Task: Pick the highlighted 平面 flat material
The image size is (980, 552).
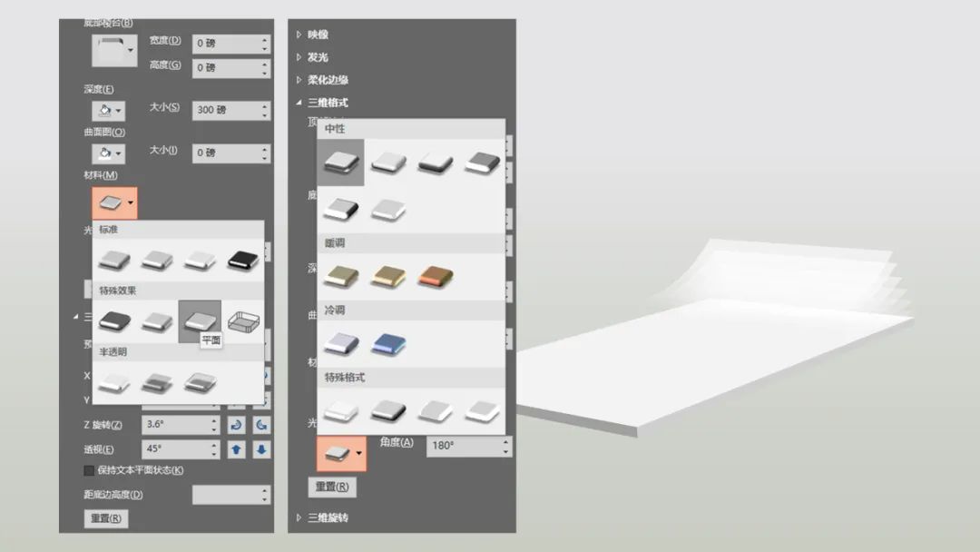Action: click(200, 321)
